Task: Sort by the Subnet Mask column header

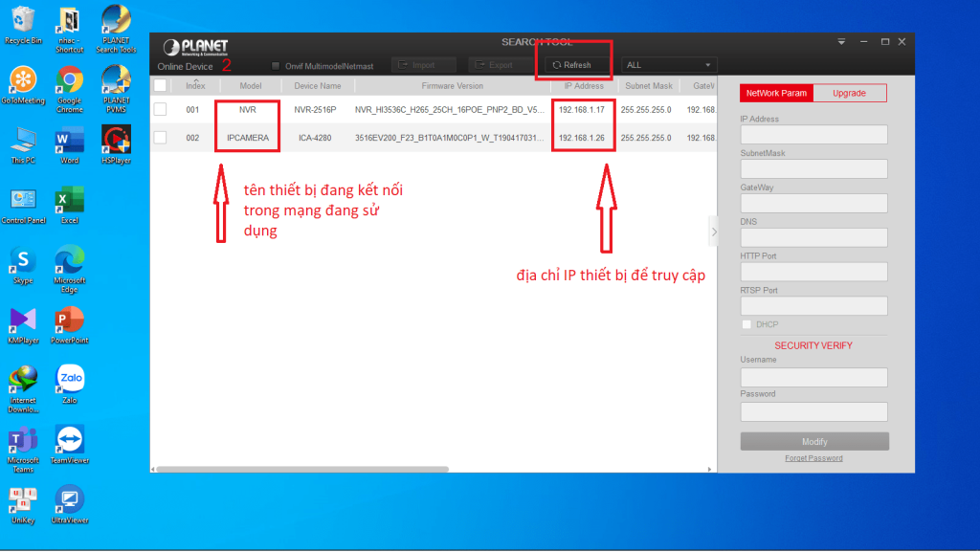Action: click(649, 85)
